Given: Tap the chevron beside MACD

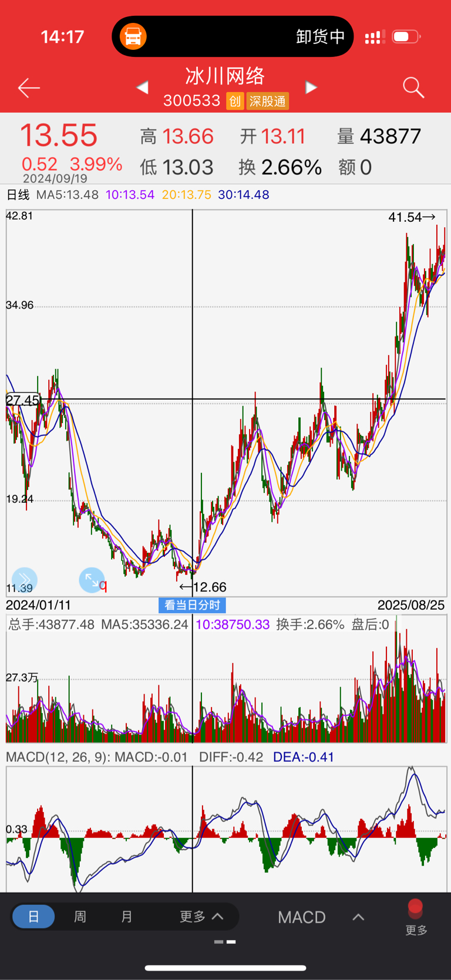Looking at the screenshot, I should 358,917.
